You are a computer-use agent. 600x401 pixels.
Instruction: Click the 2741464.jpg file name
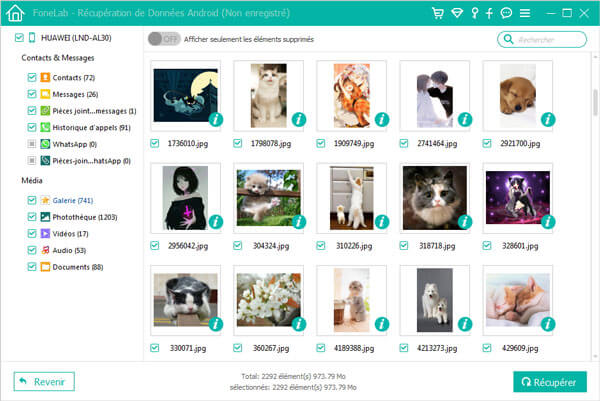coord(437,143)
